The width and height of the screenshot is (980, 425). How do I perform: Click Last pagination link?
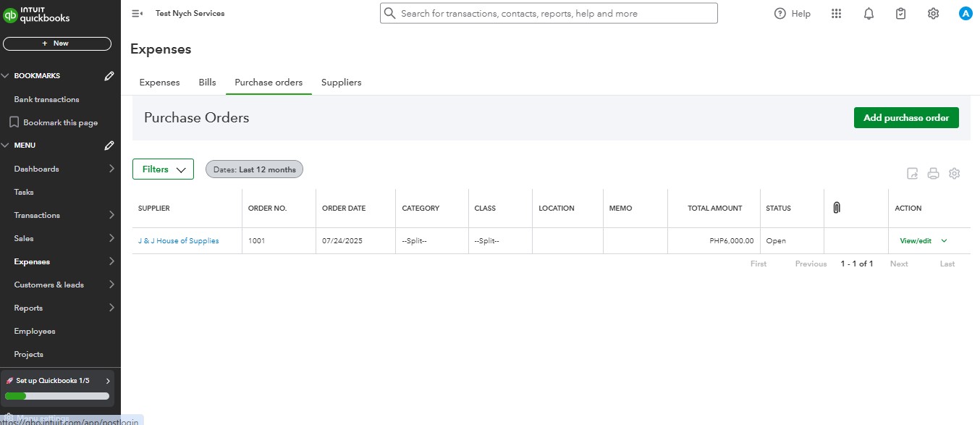click(x=947, y=264)
